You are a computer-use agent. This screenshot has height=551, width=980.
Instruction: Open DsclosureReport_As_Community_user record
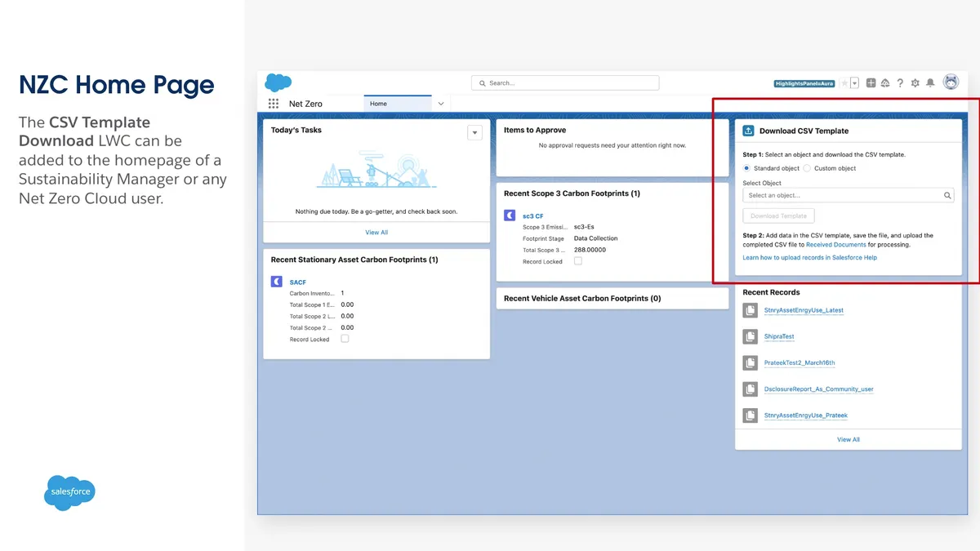pyautogui.click(x=819, y=389)
